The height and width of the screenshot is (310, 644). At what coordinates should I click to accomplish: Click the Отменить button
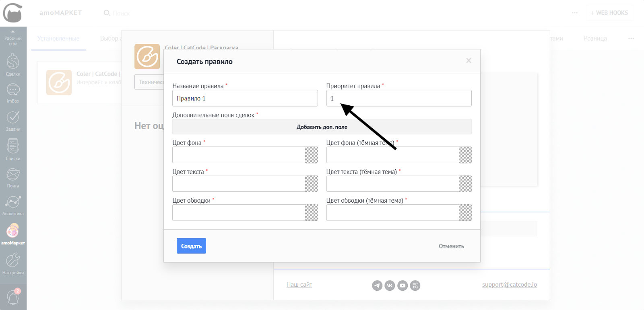451,246
